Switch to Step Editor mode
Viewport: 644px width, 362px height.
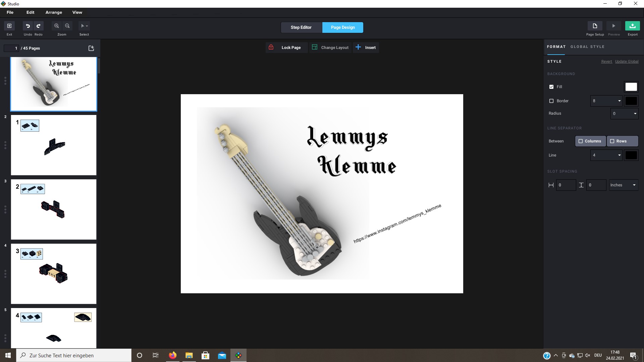click(301, 27)
